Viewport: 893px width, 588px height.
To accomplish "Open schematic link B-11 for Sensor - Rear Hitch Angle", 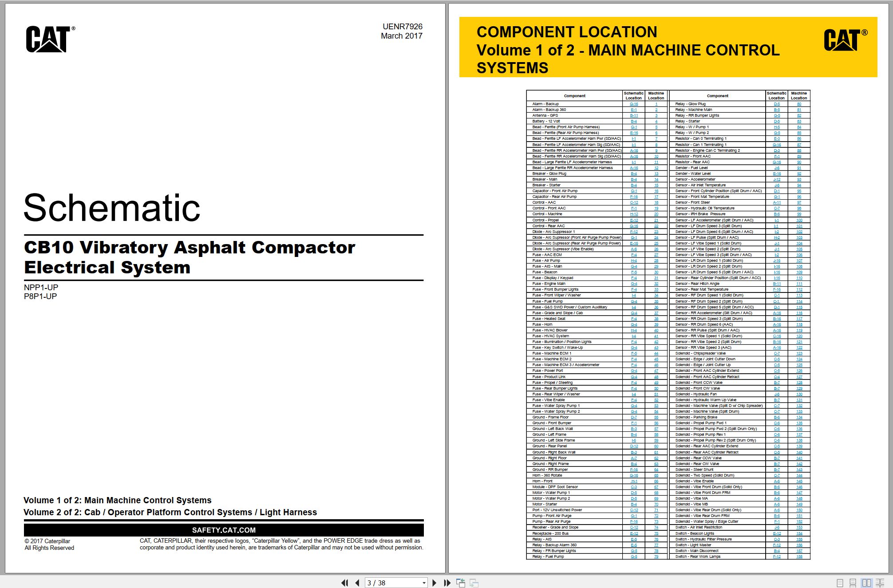I will (777, 284).
